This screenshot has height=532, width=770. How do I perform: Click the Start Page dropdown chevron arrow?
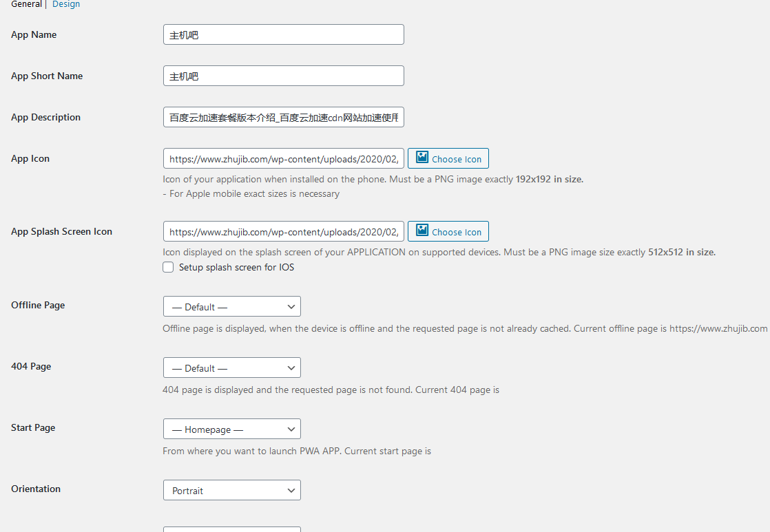291,429
